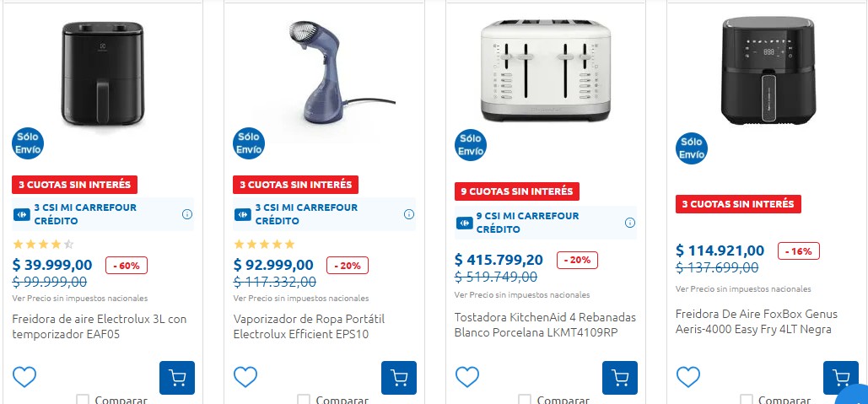Favorite the Vaporizador de Ropa Electrolux
Viewport: 868px width, 404px height.
245,377
